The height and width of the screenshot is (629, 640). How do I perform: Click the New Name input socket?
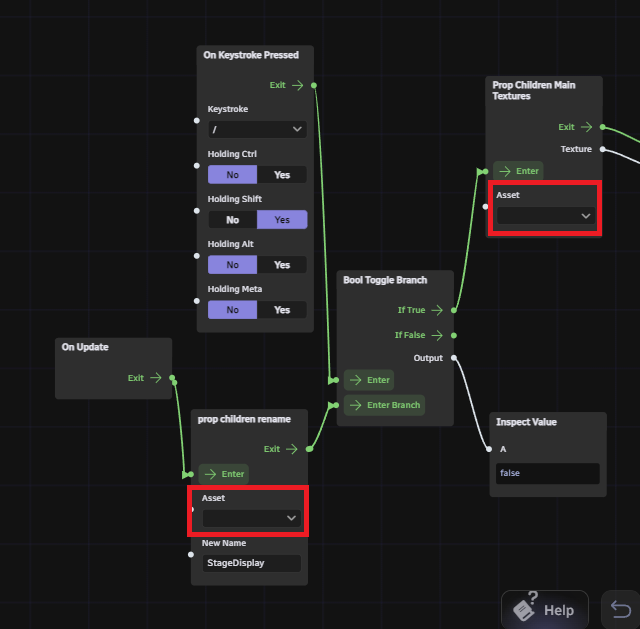[x=191, y=554]
